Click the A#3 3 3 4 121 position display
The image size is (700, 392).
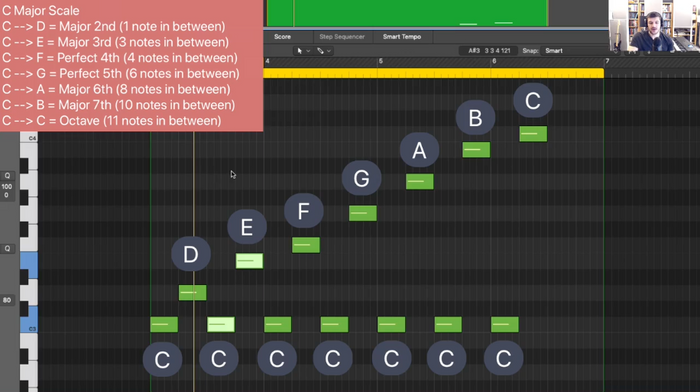489,51
